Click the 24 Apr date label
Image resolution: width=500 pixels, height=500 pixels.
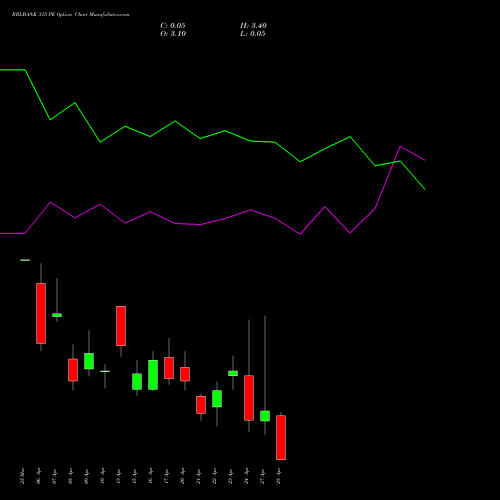[x=246, y=476]
